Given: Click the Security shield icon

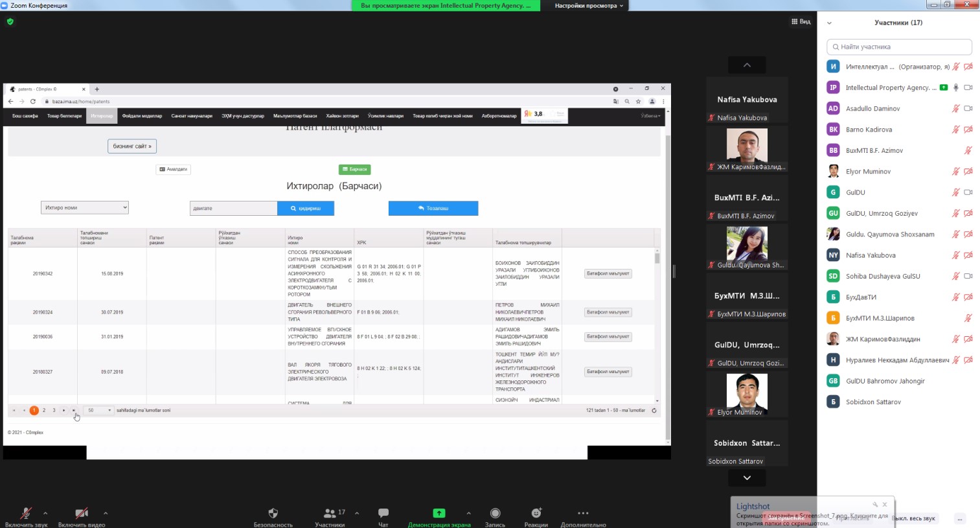Looking at the screenshot, I should (x=273, y=513).
